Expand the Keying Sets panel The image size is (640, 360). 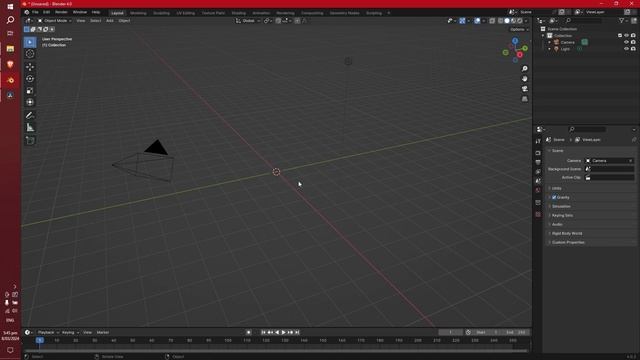point(562,215)
